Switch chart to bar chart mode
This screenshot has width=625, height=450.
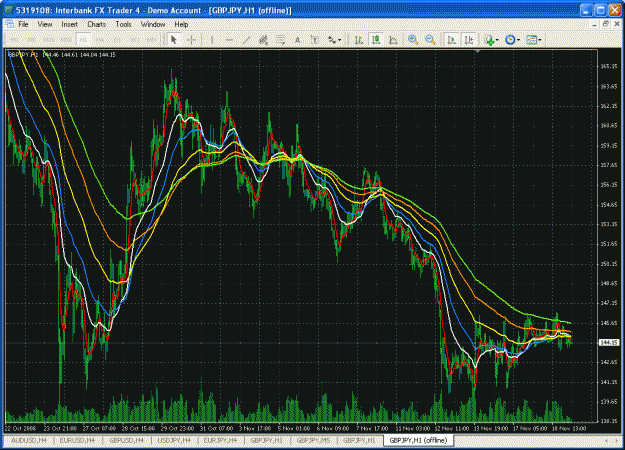coord(359,40)
